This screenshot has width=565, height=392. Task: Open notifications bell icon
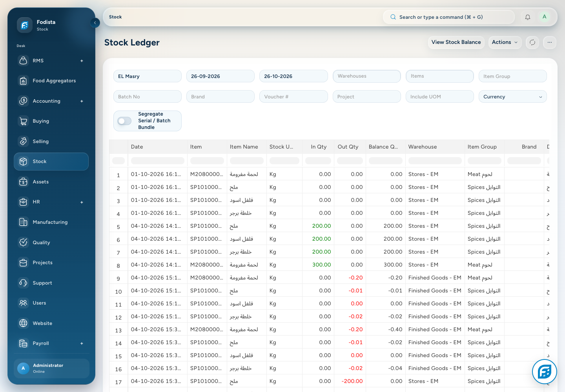pos(528,17)
